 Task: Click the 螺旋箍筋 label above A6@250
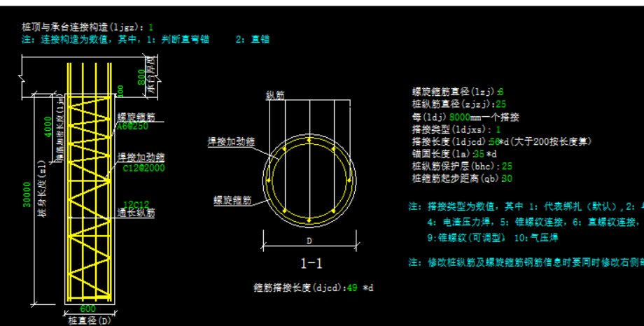pyautogui.click(x=136, y=117)
